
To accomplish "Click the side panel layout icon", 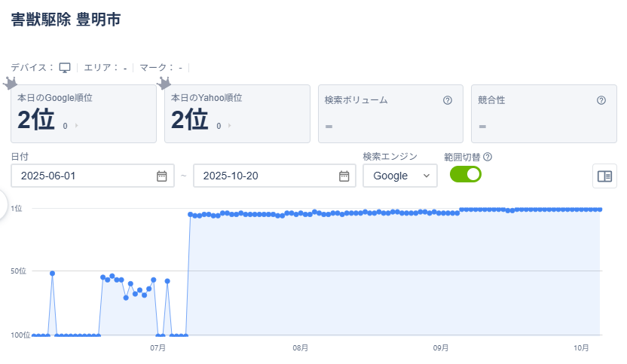I will [604, 176].
